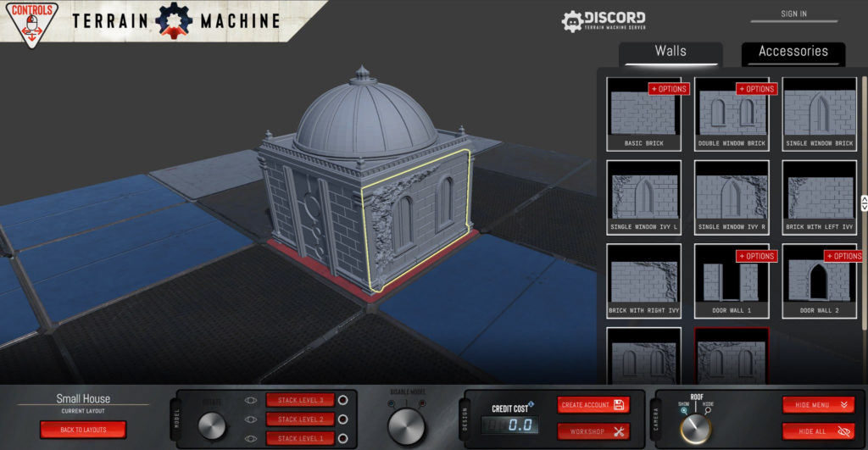Click the model Rotate knob
Screen dimensions: 868x450
tap(212, 425)
